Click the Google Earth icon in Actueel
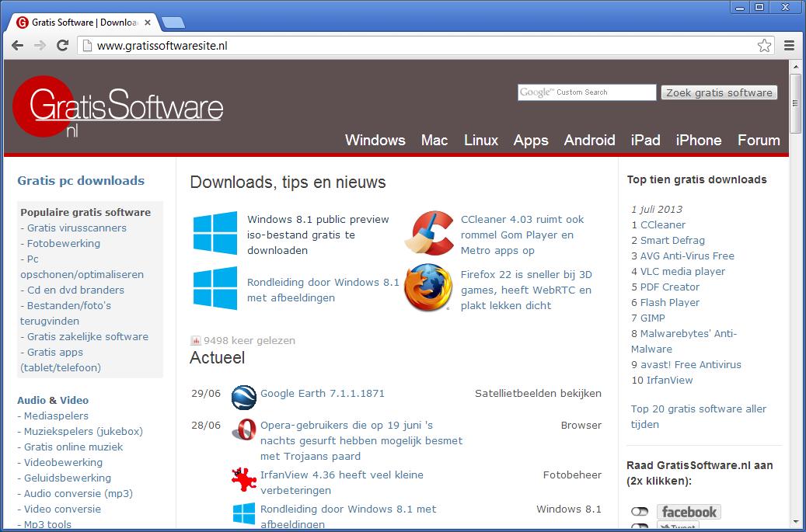This screenshot has width=806, height=532. click(x=244, y=397)
